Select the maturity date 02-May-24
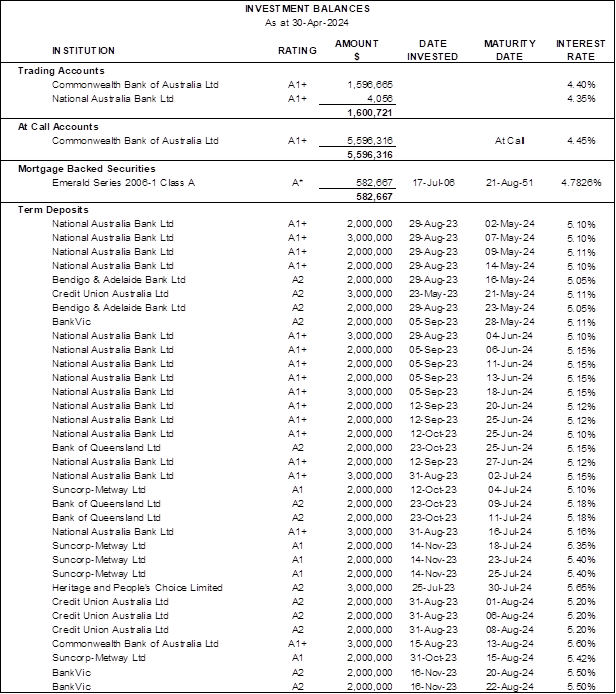This screenshot has width=616, height=694. click(x=509, y=224)
